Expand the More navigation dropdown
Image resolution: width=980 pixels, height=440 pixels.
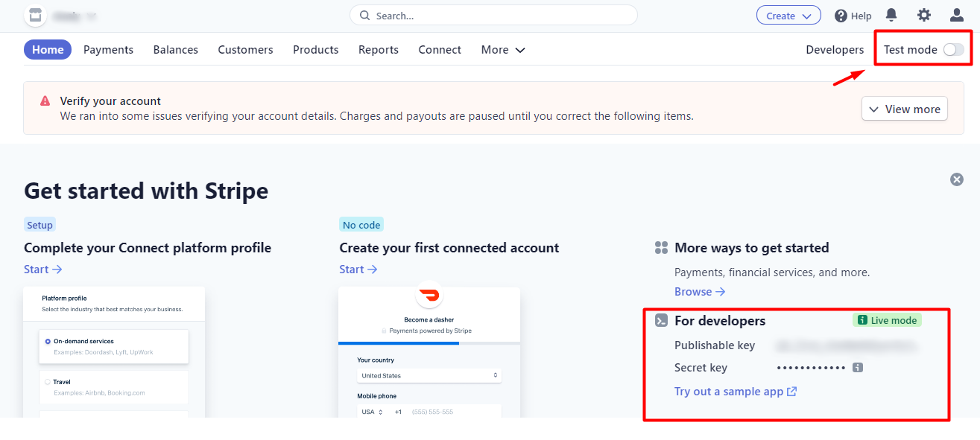coord(503,50)
